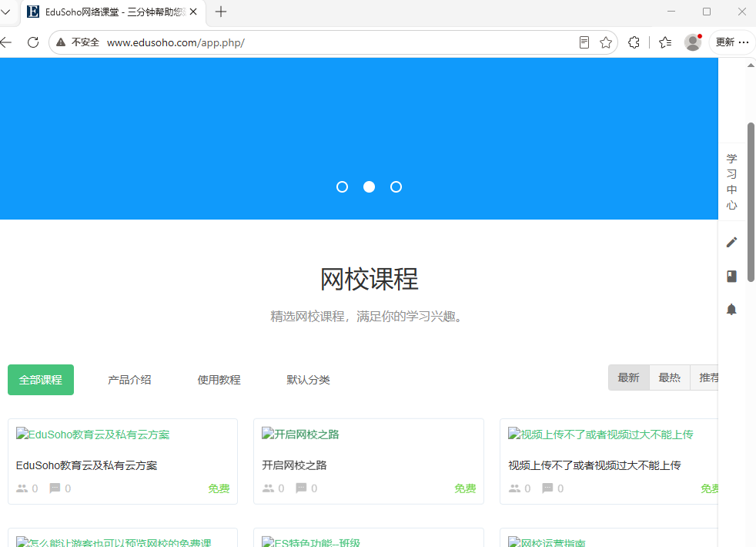Select the third carousel dot indicator

(x=396, y=186)
